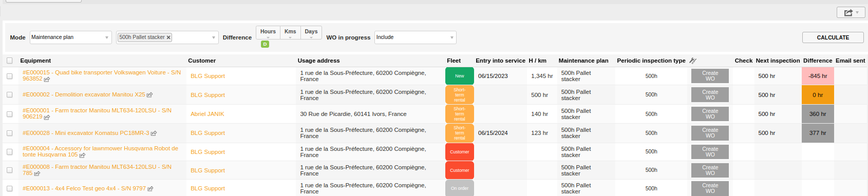Select the Hours difference tab
This screenshot has width=868, height=196.
[268, 32]
